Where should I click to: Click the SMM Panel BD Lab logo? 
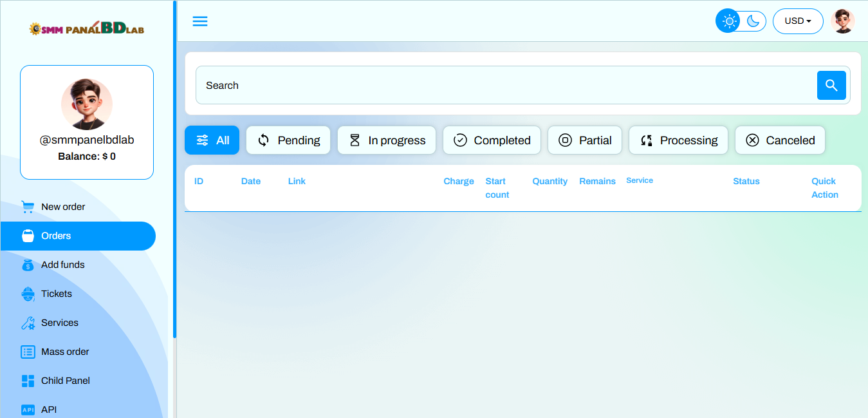pos(86,29)
